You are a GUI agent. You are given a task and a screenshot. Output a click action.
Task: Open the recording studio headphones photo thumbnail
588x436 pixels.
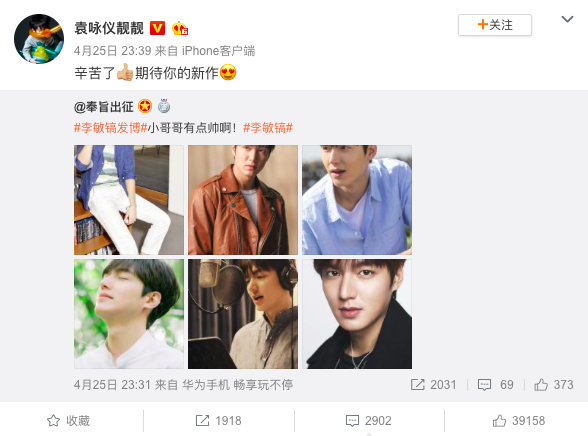point(243,314)
